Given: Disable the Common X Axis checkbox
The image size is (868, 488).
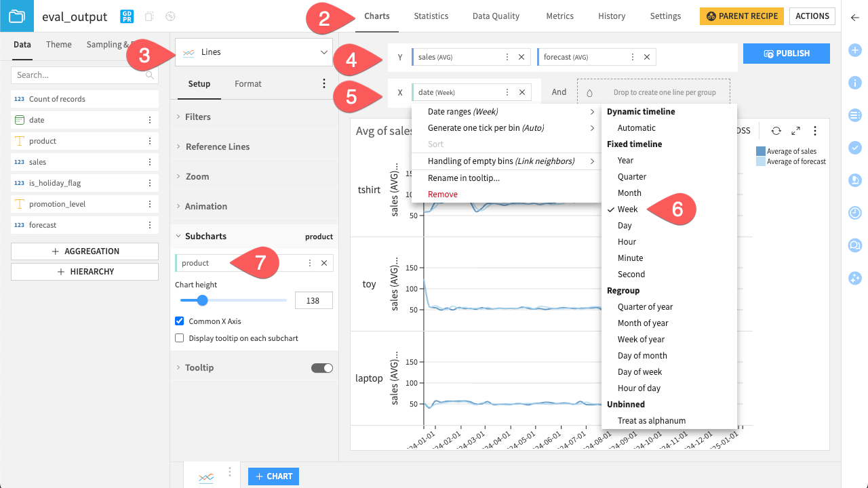Looking at the screenshot, I should (x=179, y=322).
